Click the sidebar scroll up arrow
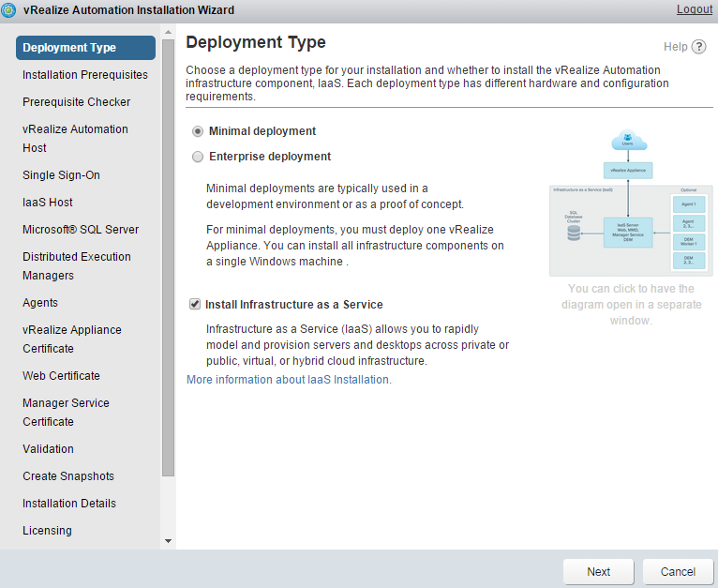The width and height of the screenshot is (718, 588). [168, 33]
